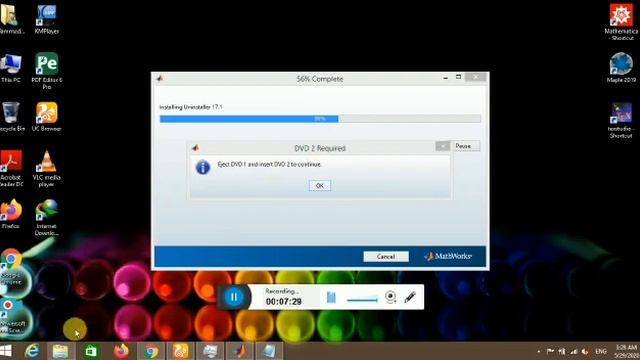Open the Firefox desktop shortcut

click(x=11, y=214)
